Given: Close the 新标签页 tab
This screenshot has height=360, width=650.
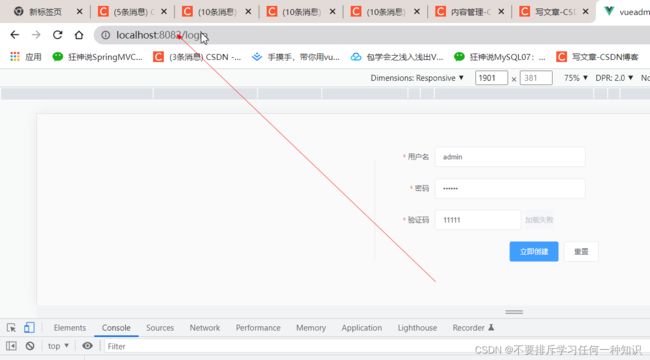Looking at the screenshot, I should pos(79,12).
